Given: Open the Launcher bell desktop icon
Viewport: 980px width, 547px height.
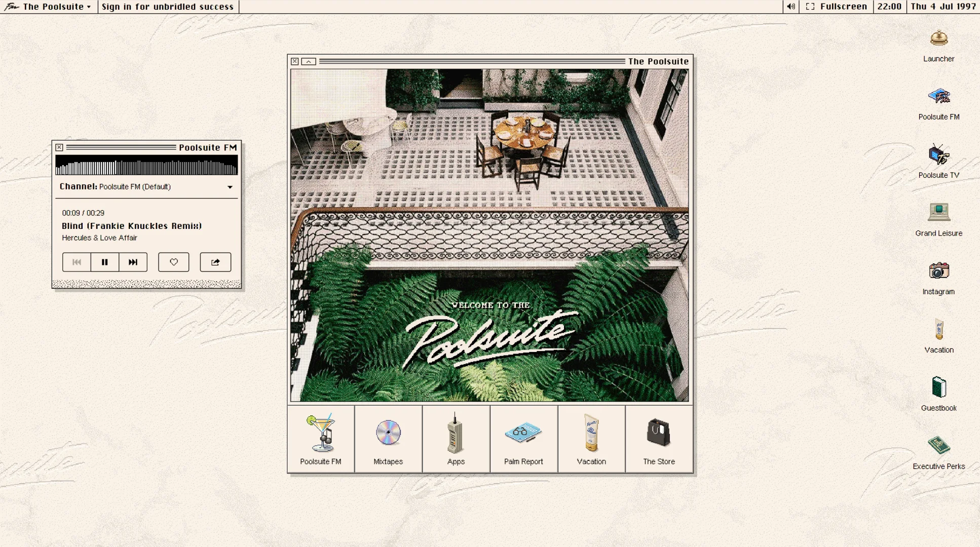Looking at the screenshot, I should coord(938,40).
